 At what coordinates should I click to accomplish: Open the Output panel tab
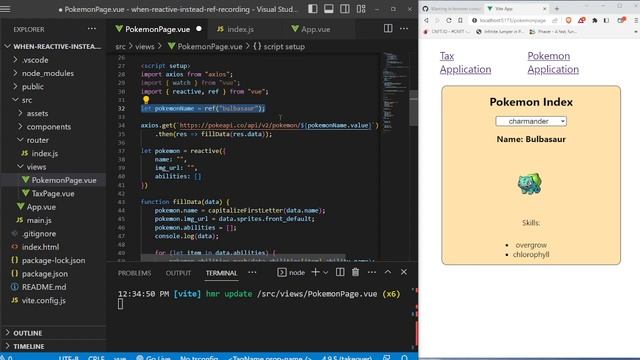[x=178, y=273]
